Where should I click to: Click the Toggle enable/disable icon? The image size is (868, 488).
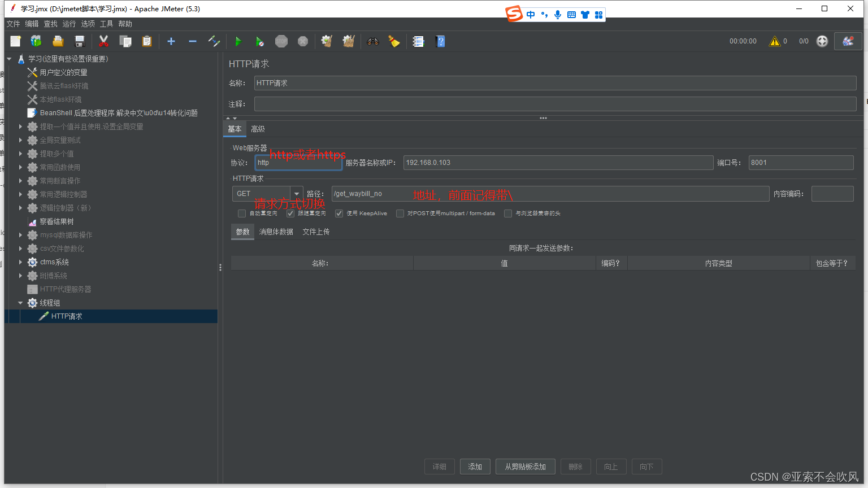(x=214, y=41)
